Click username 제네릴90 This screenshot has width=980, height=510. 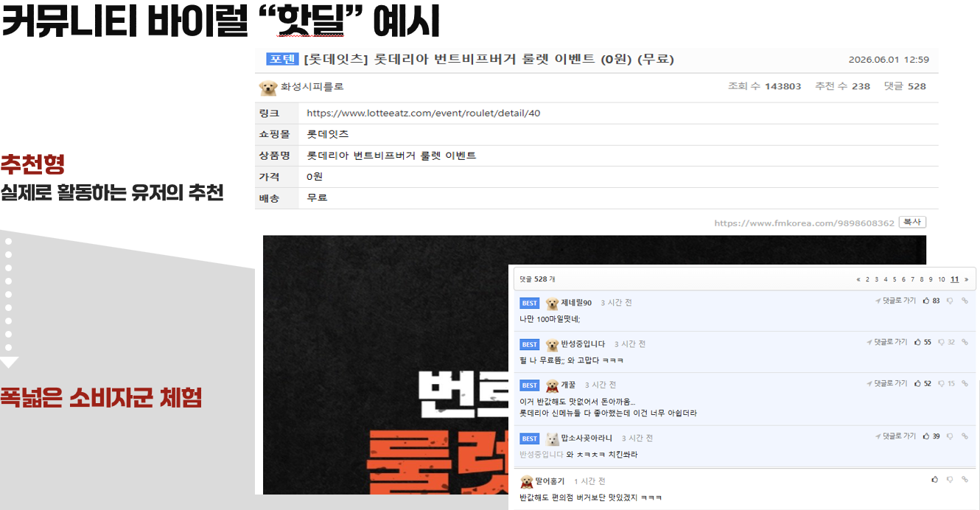tap(576, 303)
